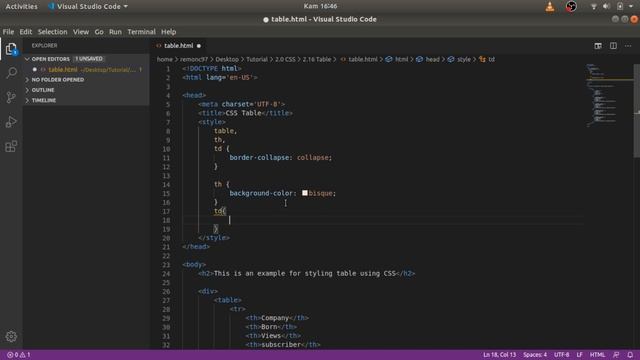Click the 'CSS Table' title text in code
This screenshot has height=360, width=640.
[x=243, y=113]
